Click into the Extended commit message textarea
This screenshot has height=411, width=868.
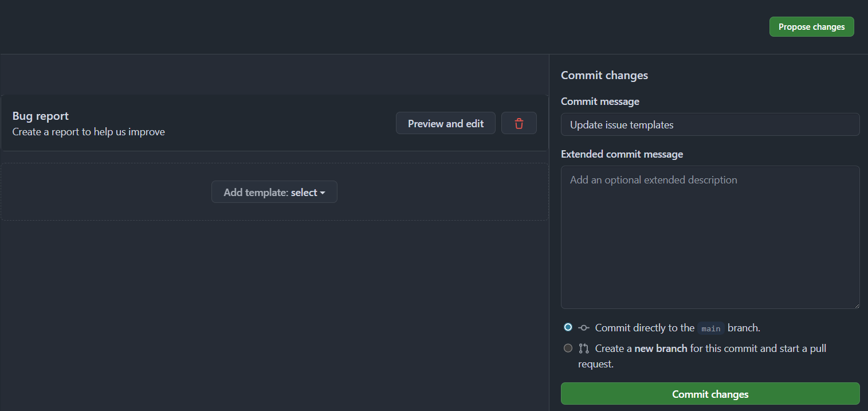(x=710, y=237)
